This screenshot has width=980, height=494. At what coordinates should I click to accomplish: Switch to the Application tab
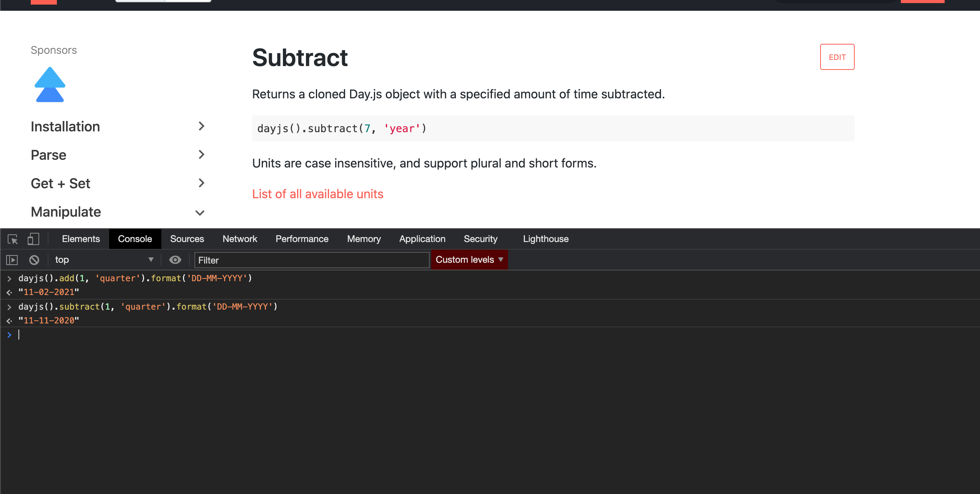click(x=422, y=239)
